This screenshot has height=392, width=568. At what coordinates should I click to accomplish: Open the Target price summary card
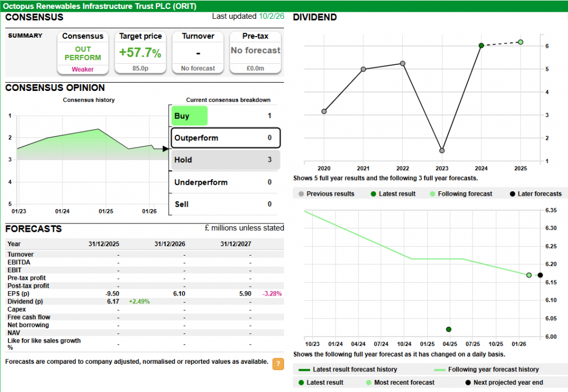pyautogui.click(x=140, y=52)
